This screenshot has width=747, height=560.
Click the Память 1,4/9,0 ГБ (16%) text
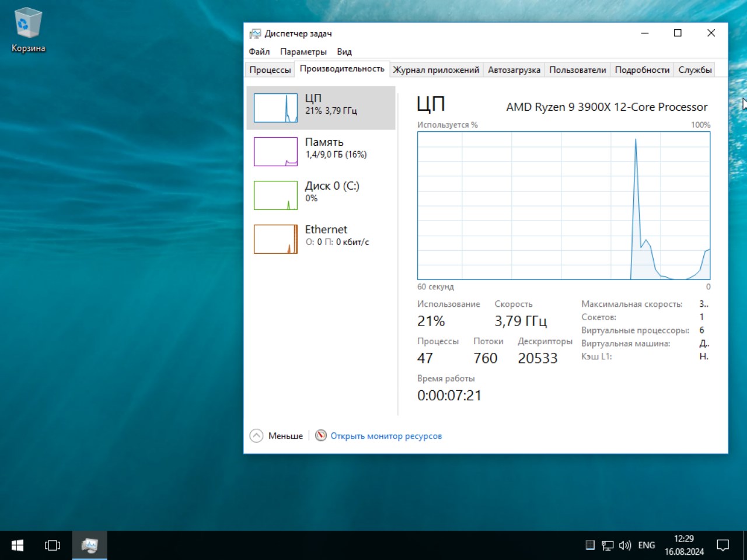point(336,155)
